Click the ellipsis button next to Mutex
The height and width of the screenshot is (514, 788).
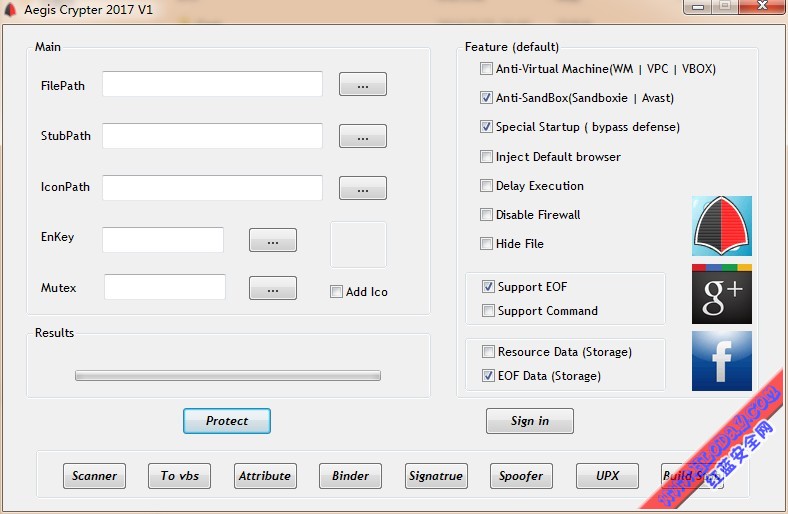click(273, 288)
